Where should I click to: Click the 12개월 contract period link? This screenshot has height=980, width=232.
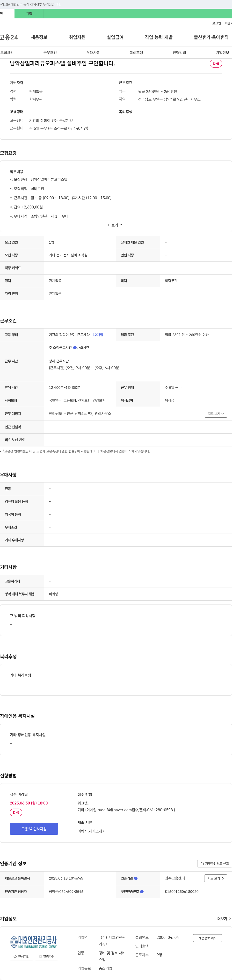click(x=98, y=335)
